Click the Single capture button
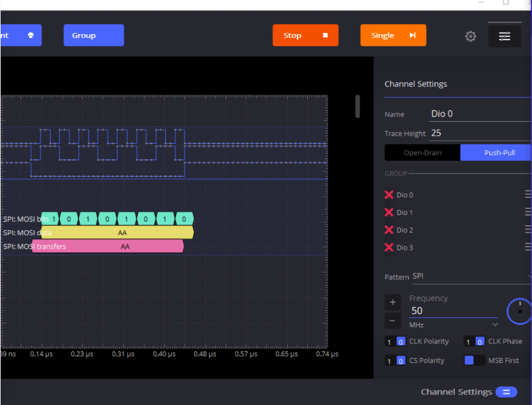The image size is (532, 405). [393, 35]
